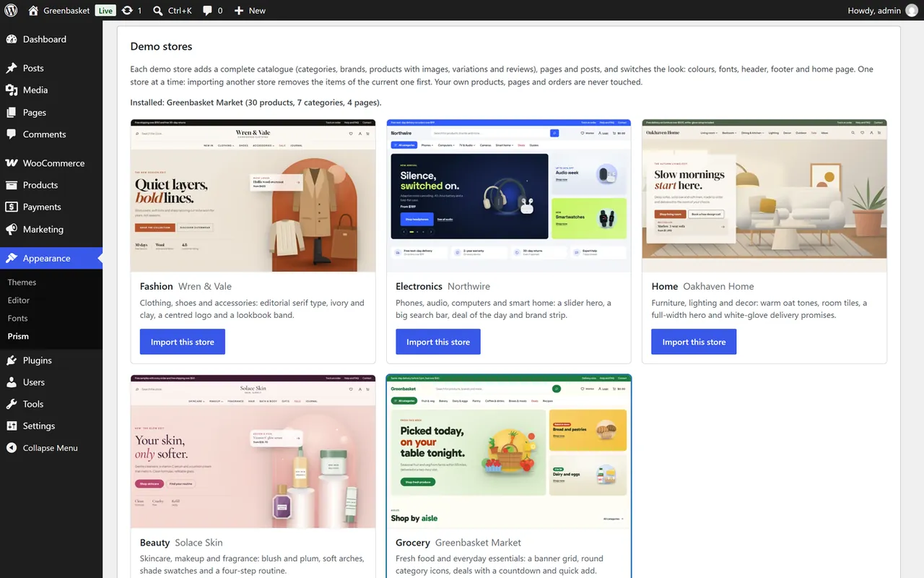Open the Greenbasket Market preview thumbnail

click(509, 452)
